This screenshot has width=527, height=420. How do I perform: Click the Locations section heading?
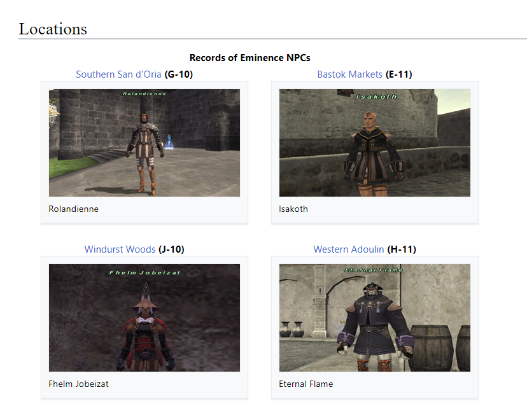coord(53,29)
